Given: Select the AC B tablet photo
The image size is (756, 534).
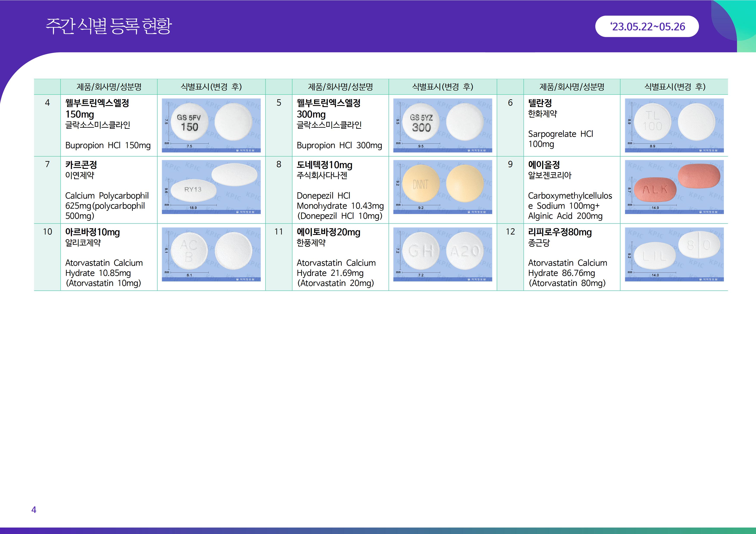Looking at the screenshot, I should coord(211,254).
